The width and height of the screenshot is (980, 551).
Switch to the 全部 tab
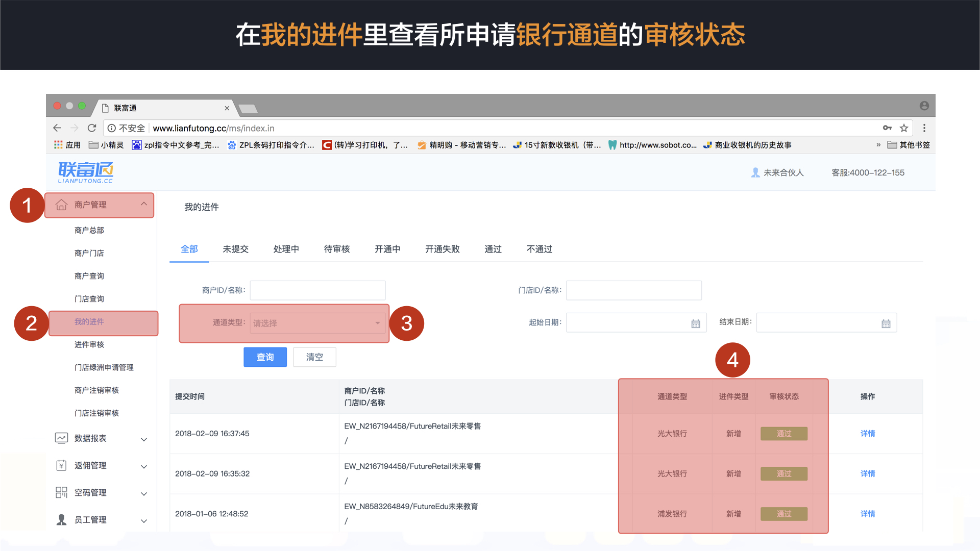point(189,249)
